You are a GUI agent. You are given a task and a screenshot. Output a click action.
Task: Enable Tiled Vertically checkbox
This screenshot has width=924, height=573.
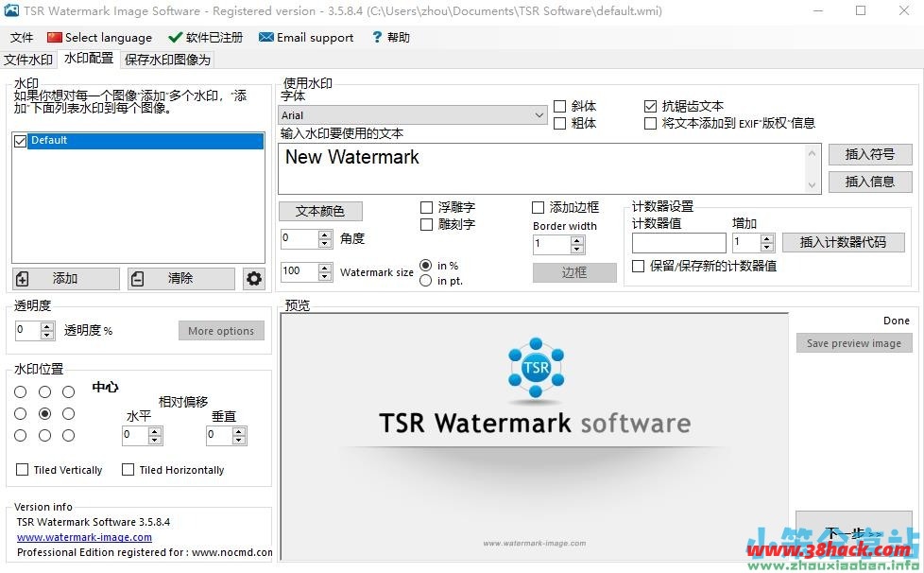coord(22,469)
